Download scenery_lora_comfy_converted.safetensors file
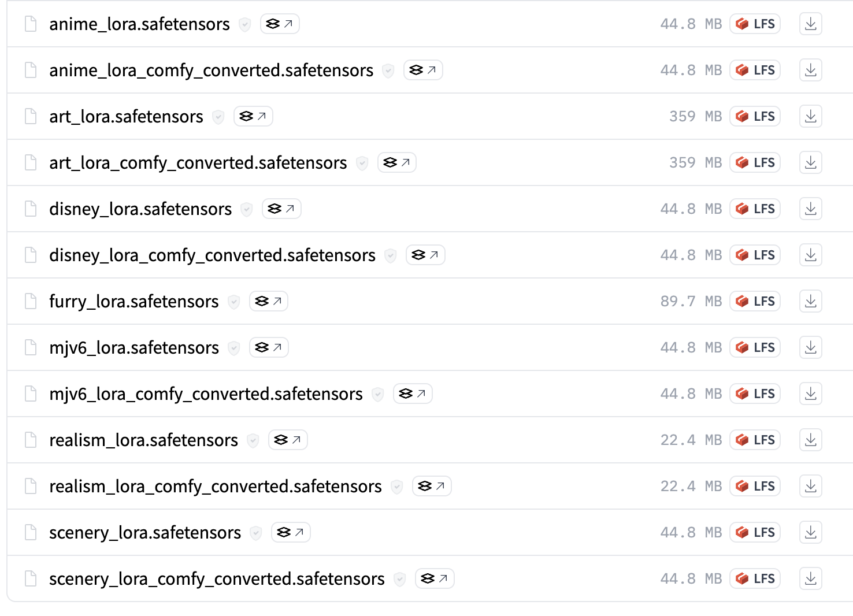853x616 pixels. pyautogui.click(x=810, y=578)
